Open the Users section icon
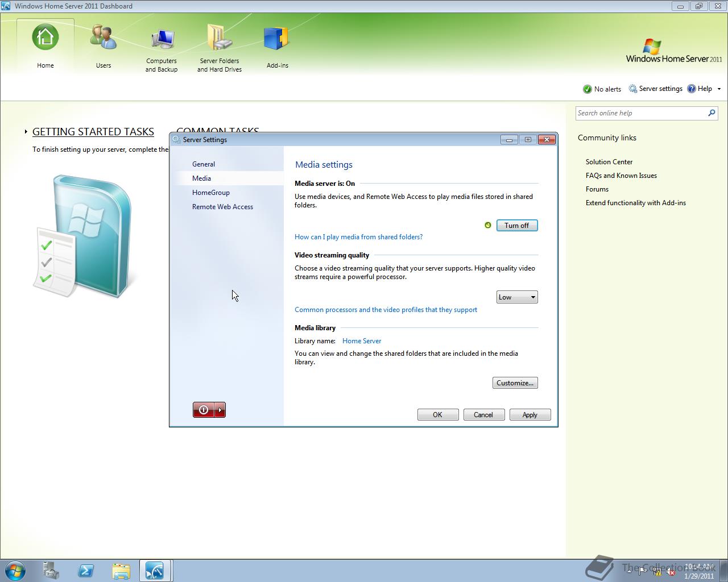728x582 pixels. (104, 38)
